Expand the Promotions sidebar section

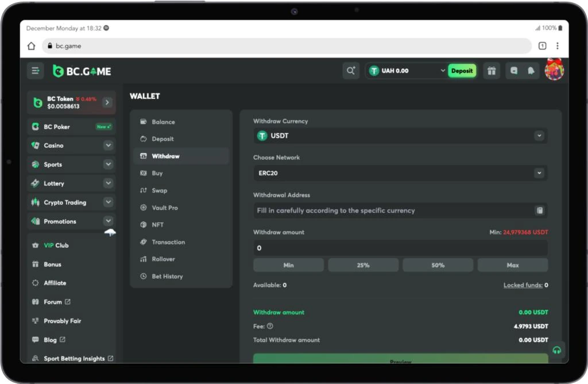click(108, 221)
